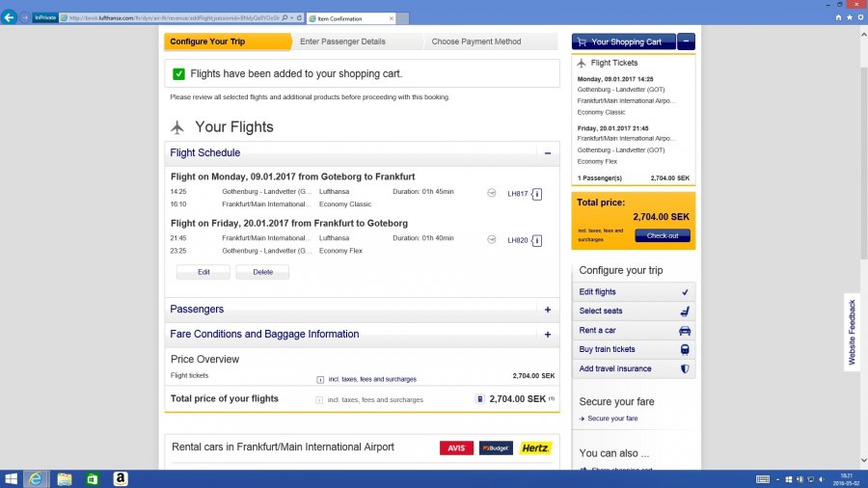868x488 pixels.
Task: Click the Add travel insurance shield icon
Action: (x=685, y=369)
